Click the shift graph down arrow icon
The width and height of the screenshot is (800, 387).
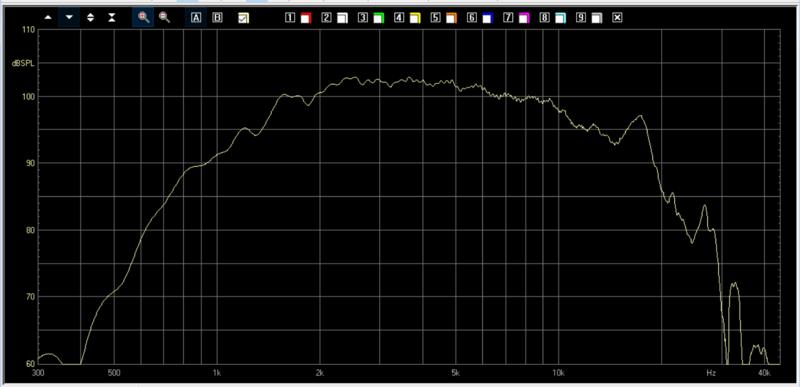(69, 18)
